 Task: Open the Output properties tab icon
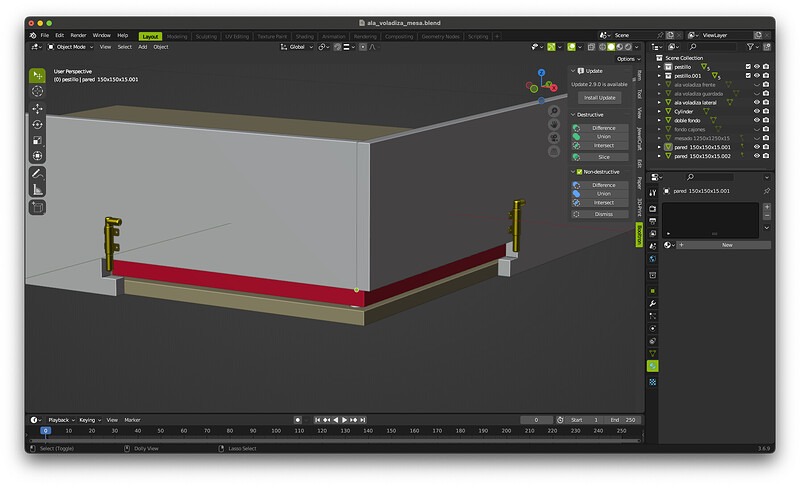coord(653,221)
